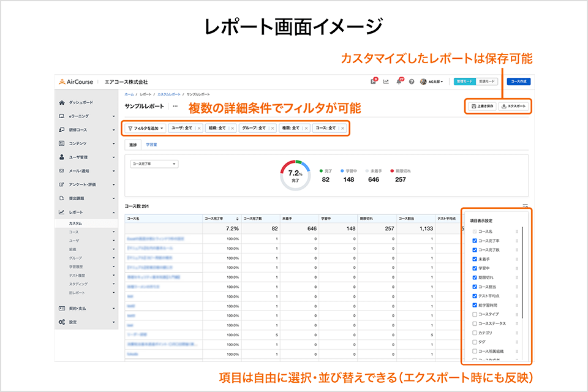Image resolution: width=588 pixels, height=392 pixels.
Task: Open the フィルタを追加 dropdown
Action: coord(146,128)
